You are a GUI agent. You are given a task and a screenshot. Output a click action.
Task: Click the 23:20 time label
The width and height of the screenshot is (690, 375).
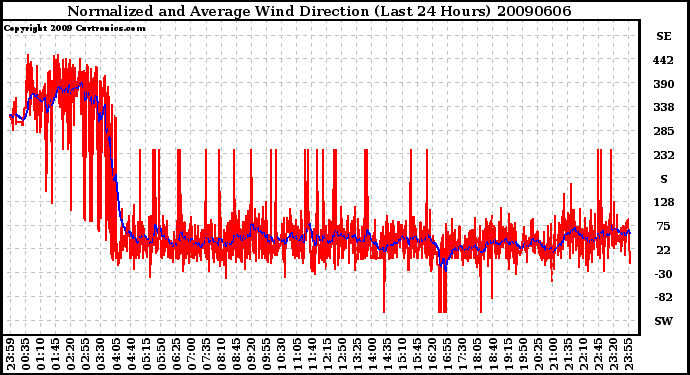(613, 354)
